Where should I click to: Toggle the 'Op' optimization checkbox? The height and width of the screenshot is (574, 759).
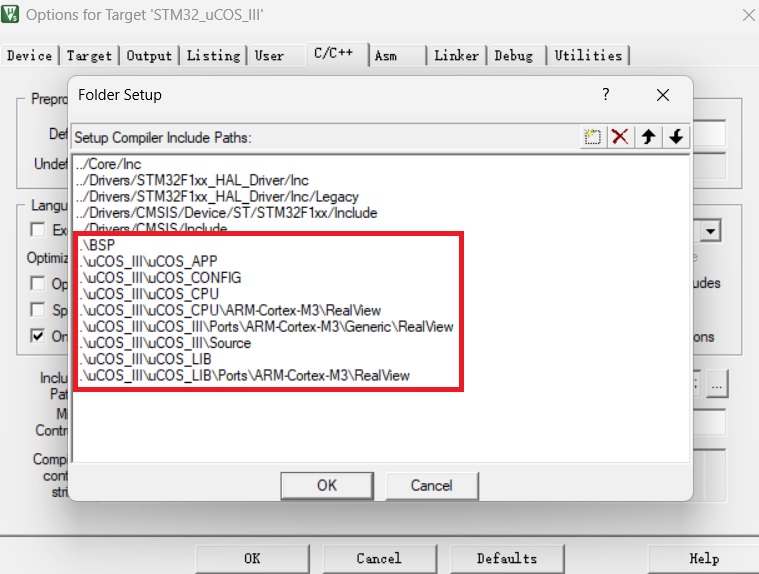coord(37,283)
